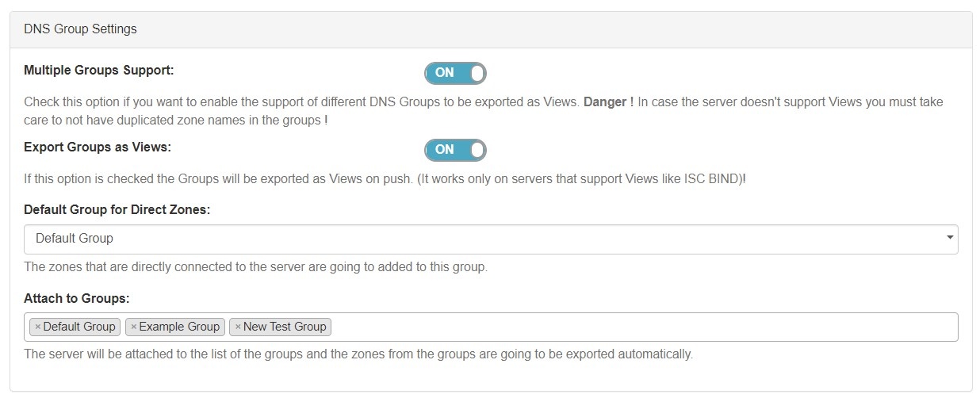Click the "Attach to Groups:" label
Viewport: 980px width, 398px height.
click(77, 298)
